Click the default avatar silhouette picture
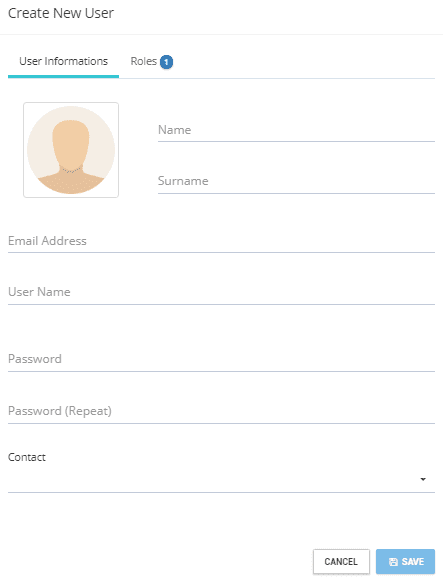The width and height of the screenshot is (443, 582). click(x=71, y=150)
